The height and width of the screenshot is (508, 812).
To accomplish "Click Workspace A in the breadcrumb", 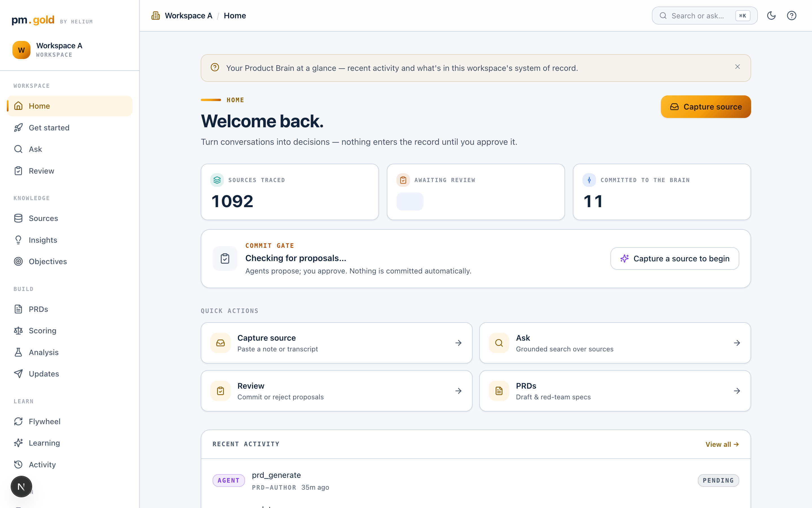I will click(x=189, y=16).
